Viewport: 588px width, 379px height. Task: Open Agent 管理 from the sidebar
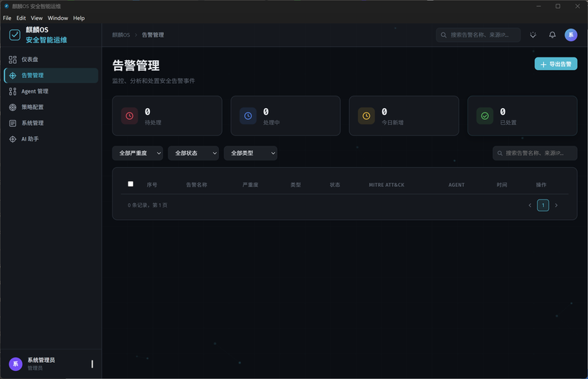pos(51,91)
